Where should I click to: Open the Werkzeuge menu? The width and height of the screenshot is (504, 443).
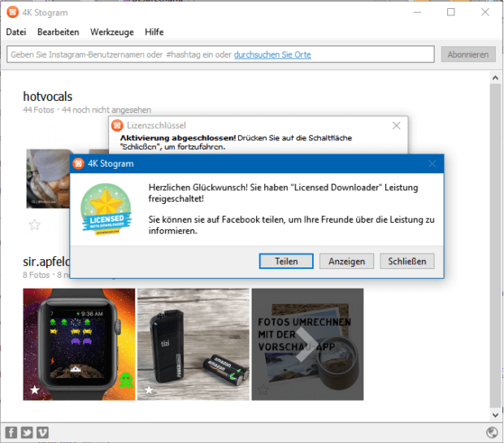pyautogui.click(x=112, y=32)
